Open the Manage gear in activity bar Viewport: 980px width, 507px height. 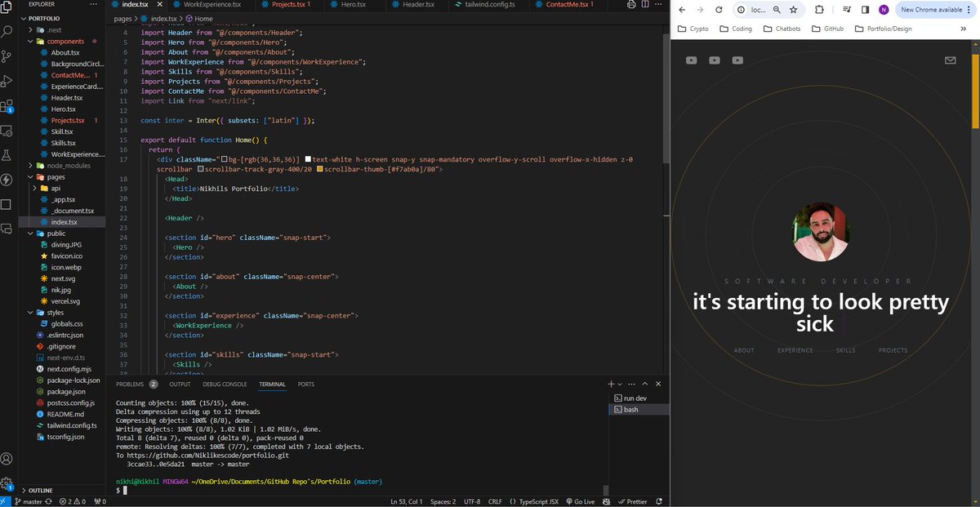point(7,483)
